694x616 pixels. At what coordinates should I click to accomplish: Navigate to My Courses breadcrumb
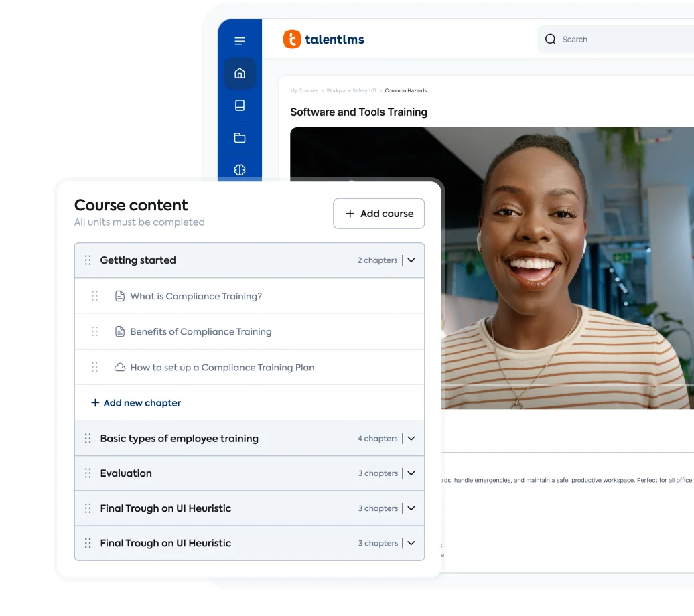304,90
